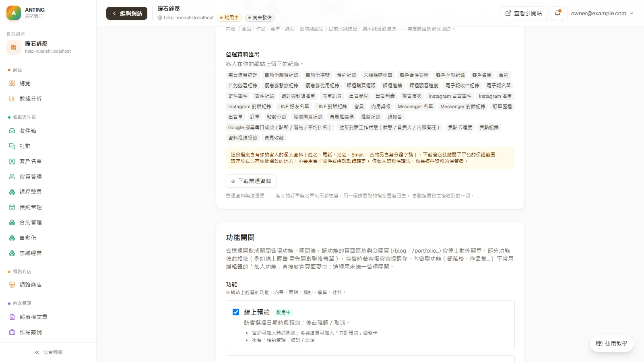
Task: Click the 暖石舒壓 site avatar thumbnail
Action: click(14, 47)
